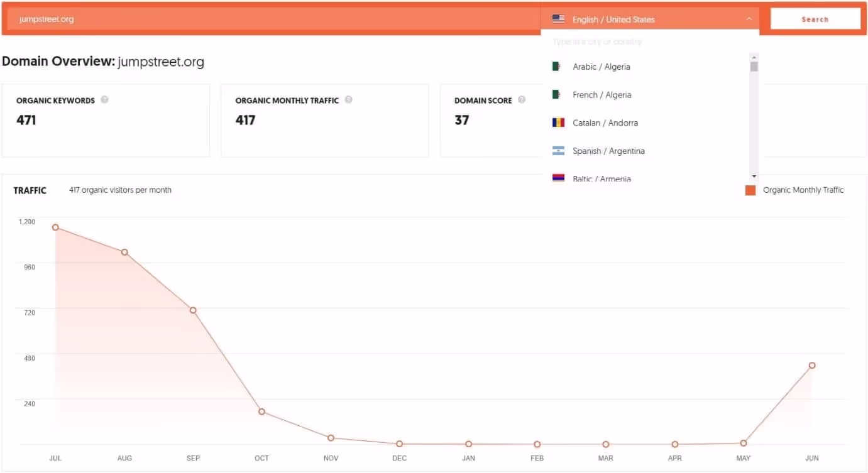
Task: Click the NOV data point on chart
Action: (331, 438)
